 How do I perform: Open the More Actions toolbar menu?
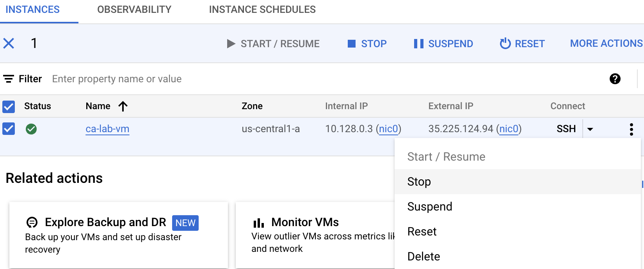click(606, 44)
